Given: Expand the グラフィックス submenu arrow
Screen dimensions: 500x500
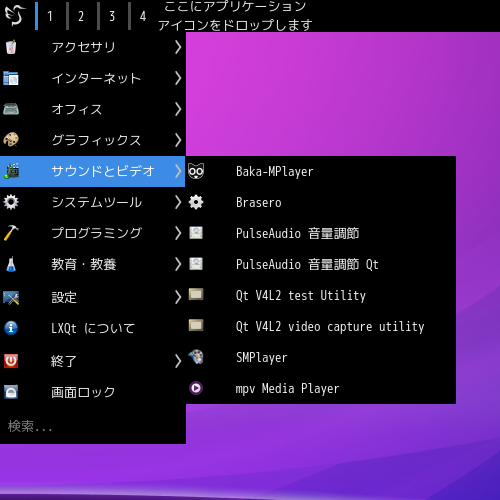Looking at the screenshot, I should click(x=178, y=140).
